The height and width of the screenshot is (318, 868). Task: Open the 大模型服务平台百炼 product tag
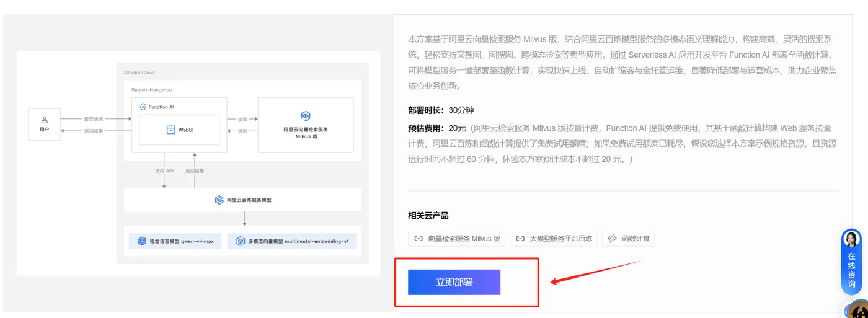tap(554, 239)
